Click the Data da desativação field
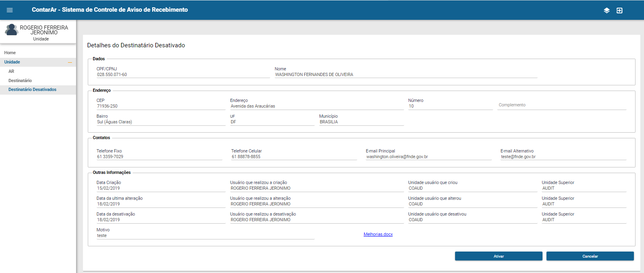644x273 pixels. coord(160,220)
